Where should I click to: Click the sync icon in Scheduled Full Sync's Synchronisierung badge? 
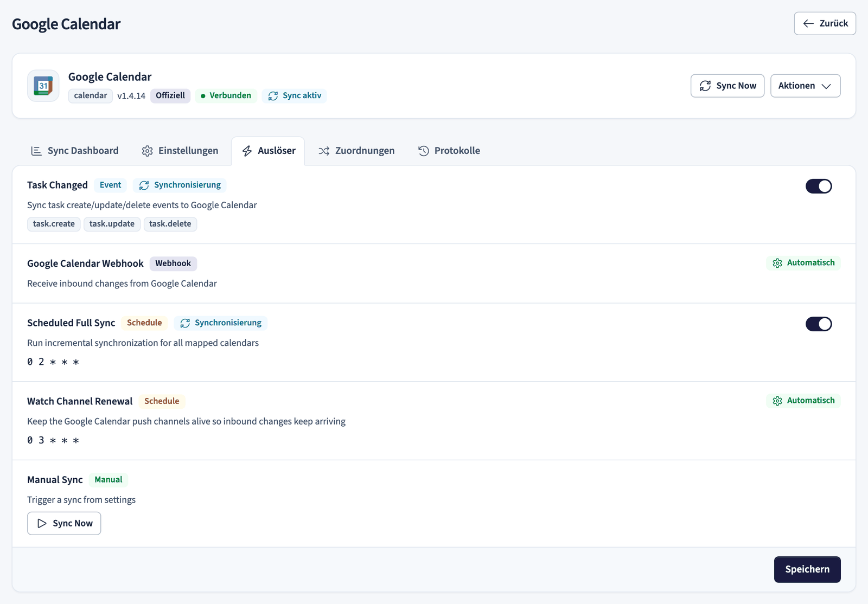[185, 323]
